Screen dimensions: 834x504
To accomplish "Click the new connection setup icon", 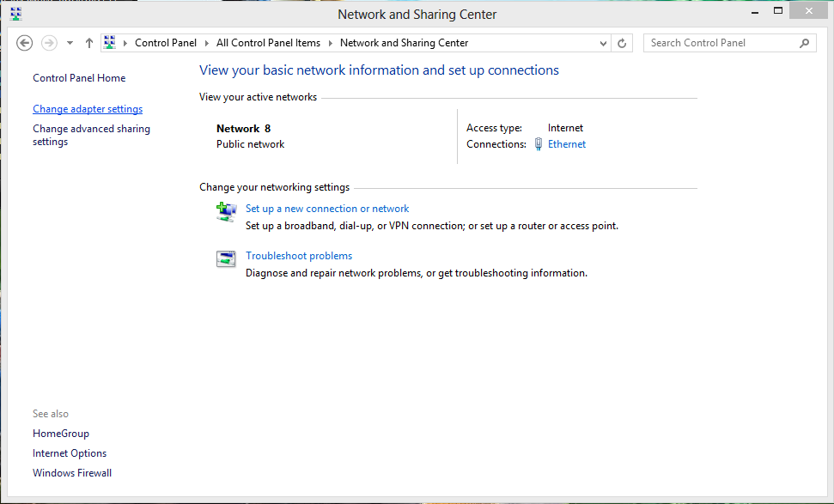I will click(226, 212).
